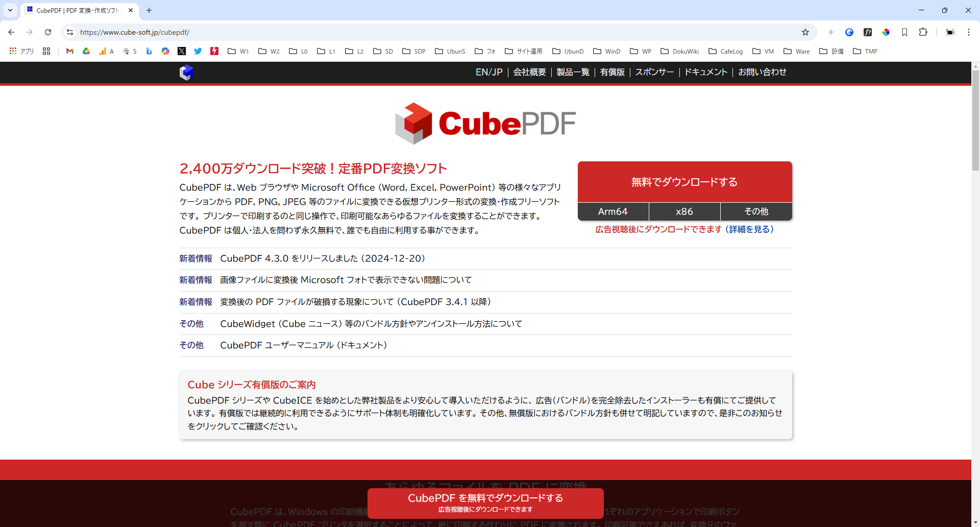The height and width of the screenshot is (527, 980).
Task: Click the 無料でダウンロードする button
Action: (684, 182)
